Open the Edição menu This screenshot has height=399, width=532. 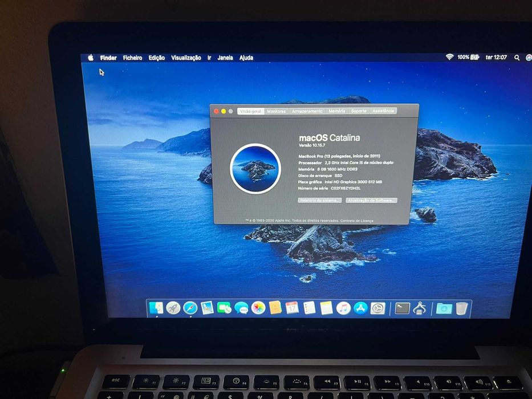(156, 58)
